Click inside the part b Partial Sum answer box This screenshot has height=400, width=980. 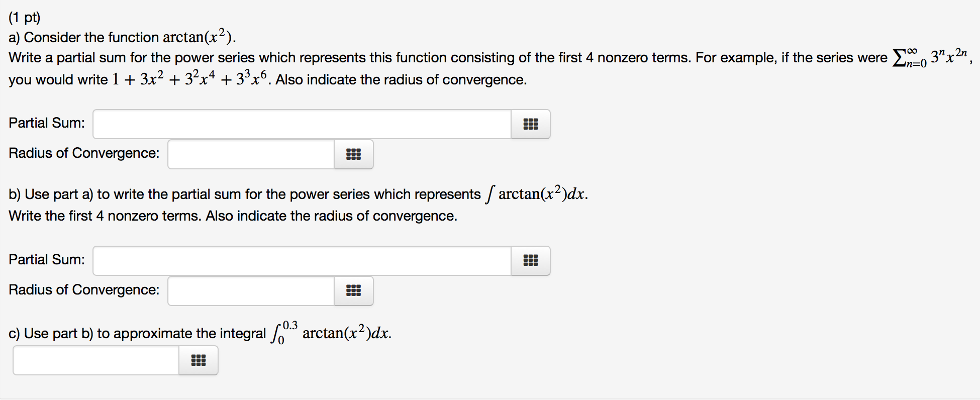tap(302, 260)
